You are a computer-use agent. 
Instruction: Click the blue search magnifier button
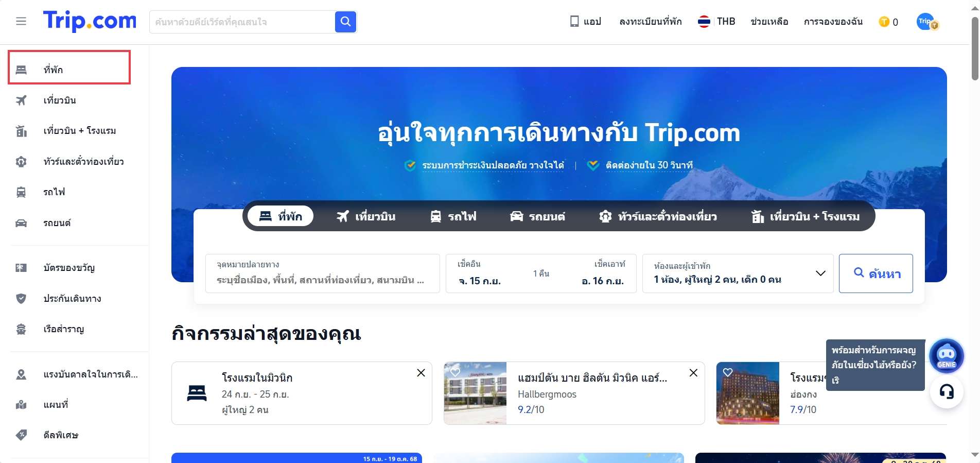point(345,22)
